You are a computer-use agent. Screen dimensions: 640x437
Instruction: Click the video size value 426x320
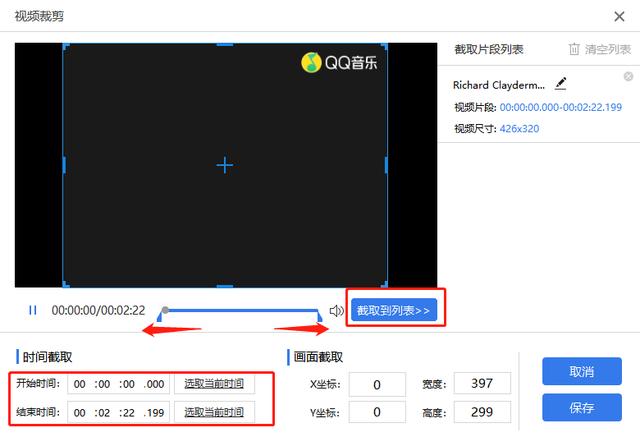519,129
